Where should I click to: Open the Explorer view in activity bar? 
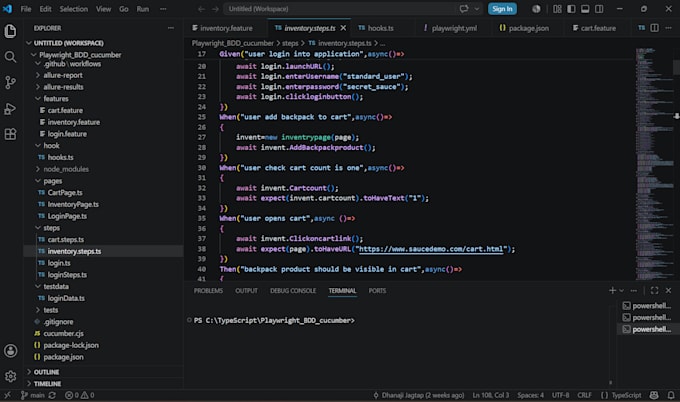(x=10, y=31)
